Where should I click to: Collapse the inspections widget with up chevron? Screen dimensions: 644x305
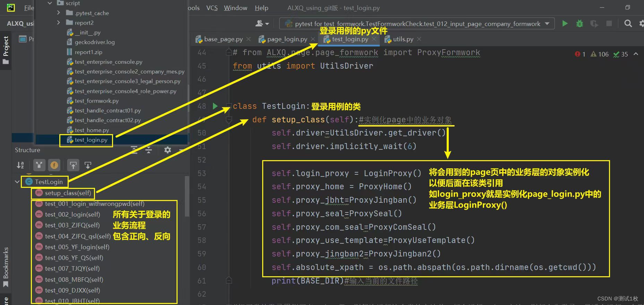point(636,54)
